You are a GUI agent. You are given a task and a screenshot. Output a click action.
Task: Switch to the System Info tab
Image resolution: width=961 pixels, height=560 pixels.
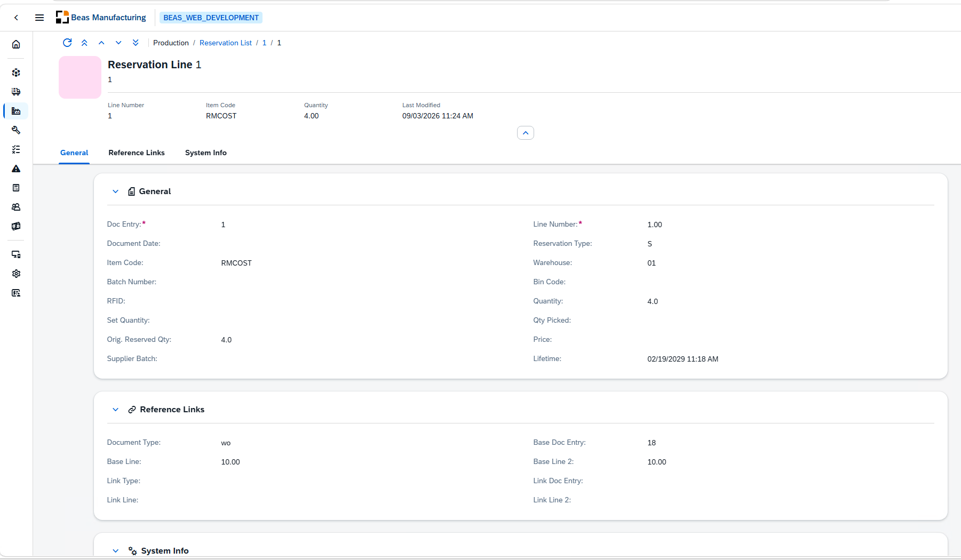point(206,153)
